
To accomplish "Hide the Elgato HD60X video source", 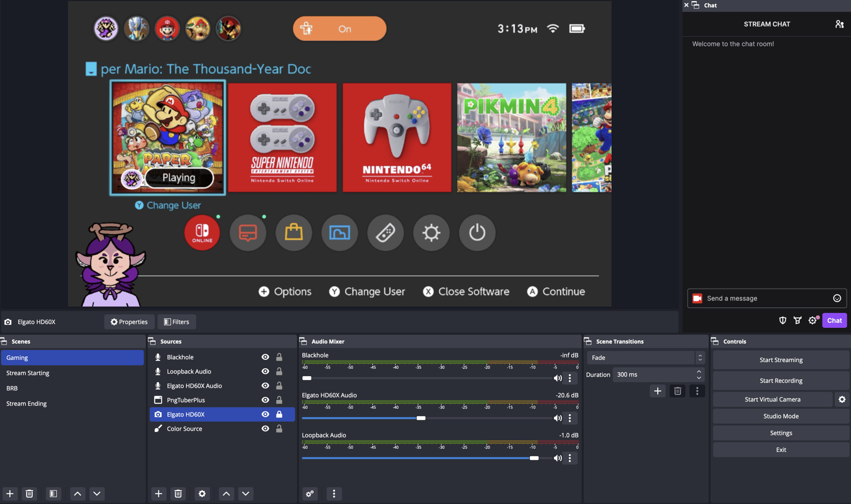I will pyautogui.click(x=265, y=414).
